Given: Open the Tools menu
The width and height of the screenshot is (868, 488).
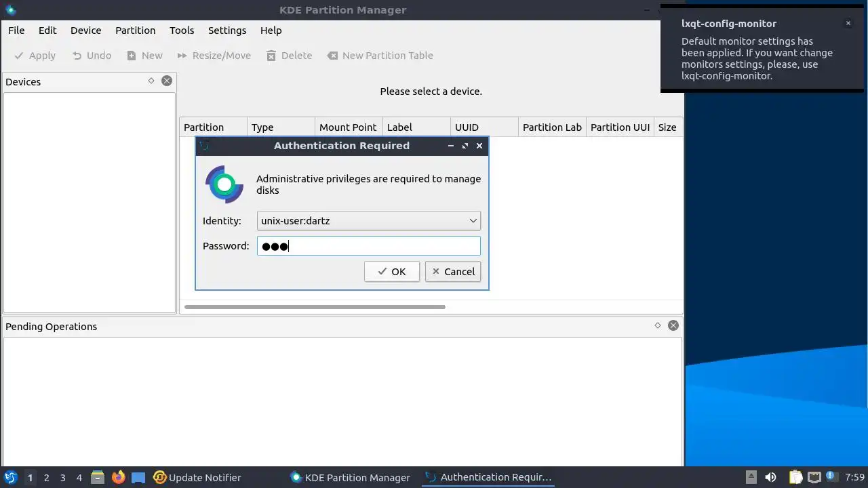Looking at the screenshot, I should [182, 30].
